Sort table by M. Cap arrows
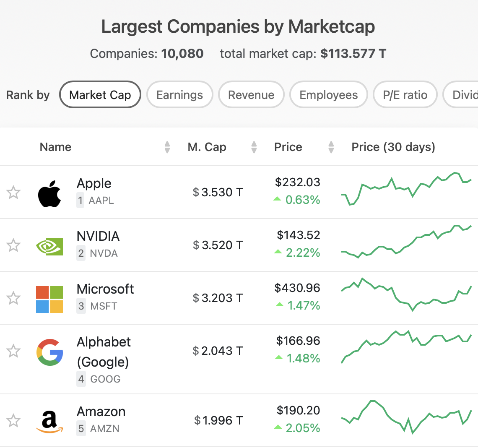 pyautogui.click(x=254, y=147)
